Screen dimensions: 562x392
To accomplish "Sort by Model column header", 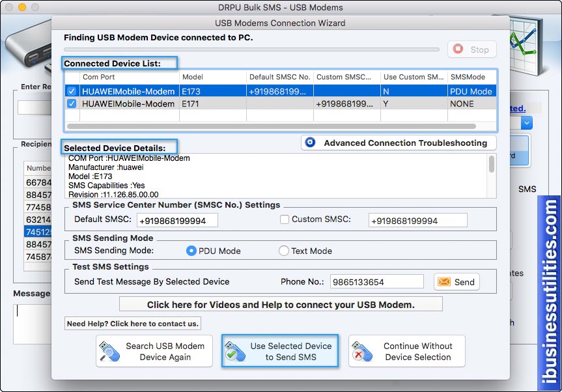I will 213,77.
